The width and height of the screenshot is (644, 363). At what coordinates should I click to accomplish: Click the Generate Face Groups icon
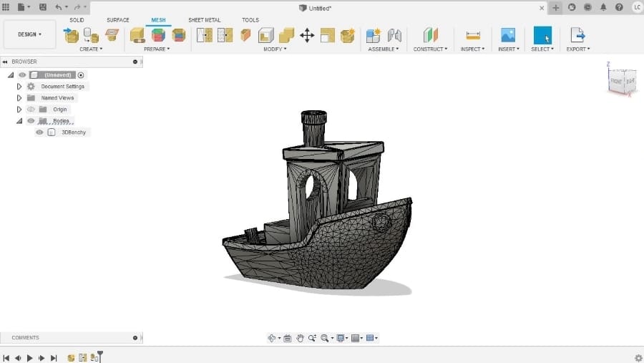pyautogui.click(x=158, y=35)
